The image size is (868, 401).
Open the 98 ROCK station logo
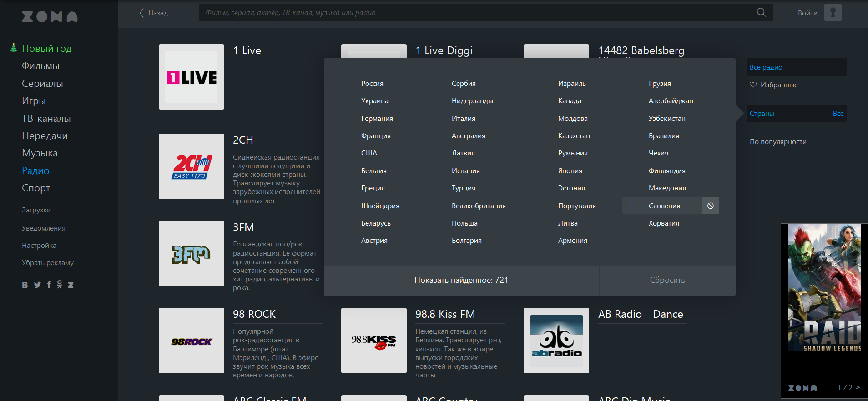(x=192, y=341)
